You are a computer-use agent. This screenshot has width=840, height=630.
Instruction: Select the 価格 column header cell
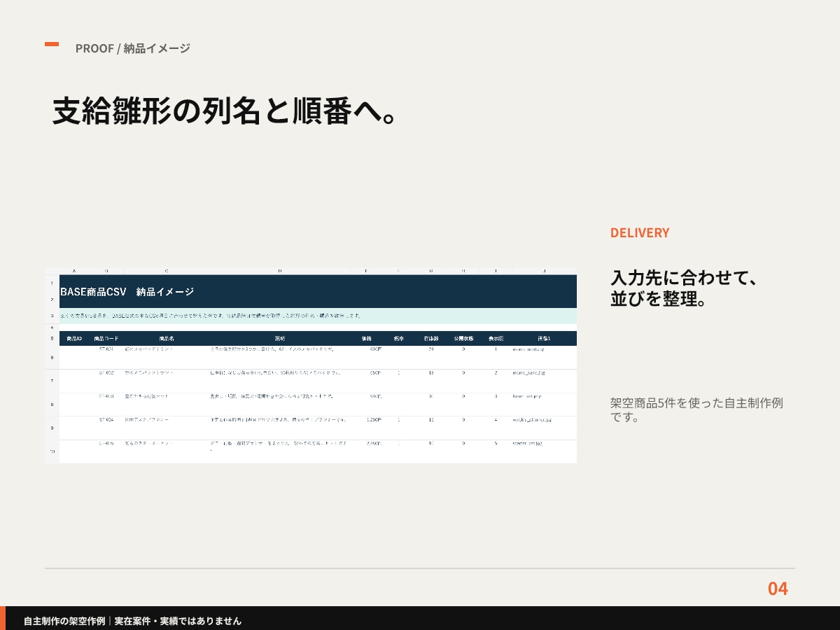click(366, 338)
